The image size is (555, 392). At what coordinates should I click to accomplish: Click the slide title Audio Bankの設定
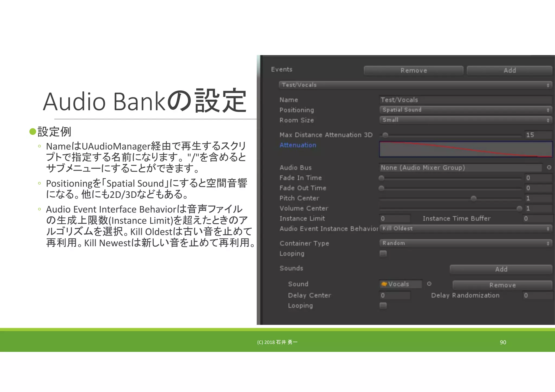click(x=145, y=101)
